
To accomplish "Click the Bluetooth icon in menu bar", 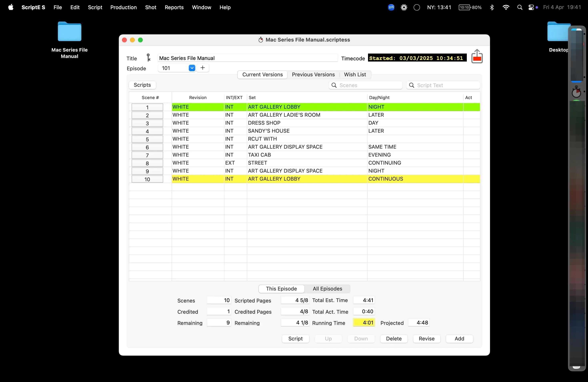I will pyautogui.click(x=492, y=7).
